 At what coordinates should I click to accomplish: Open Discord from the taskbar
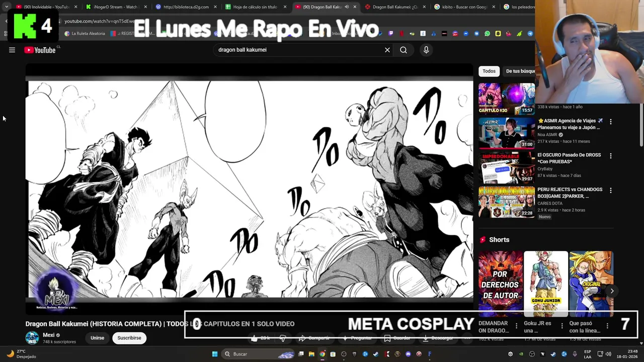click(x=408, y=354)
